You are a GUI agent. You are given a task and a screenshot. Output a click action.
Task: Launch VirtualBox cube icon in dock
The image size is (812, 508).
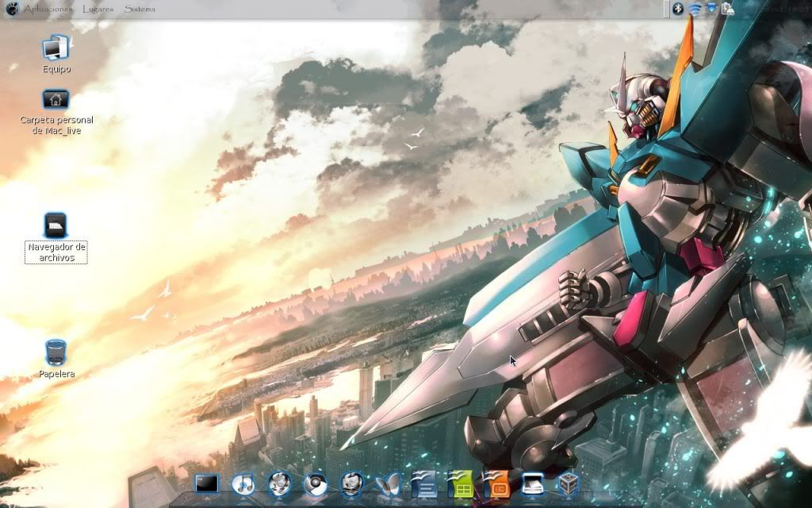pos(569,484)
